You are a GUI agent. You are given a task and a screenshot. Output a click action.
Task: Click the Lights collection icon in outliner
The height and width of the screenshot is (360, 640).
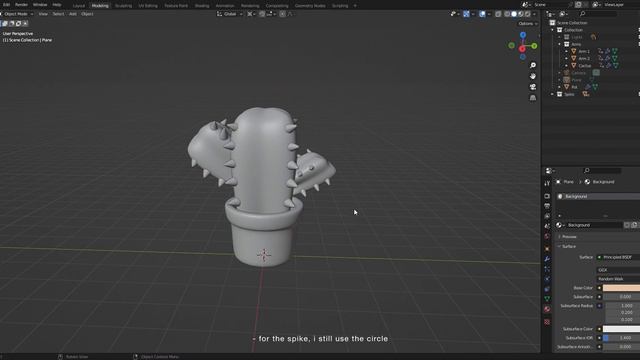point(567,37)
